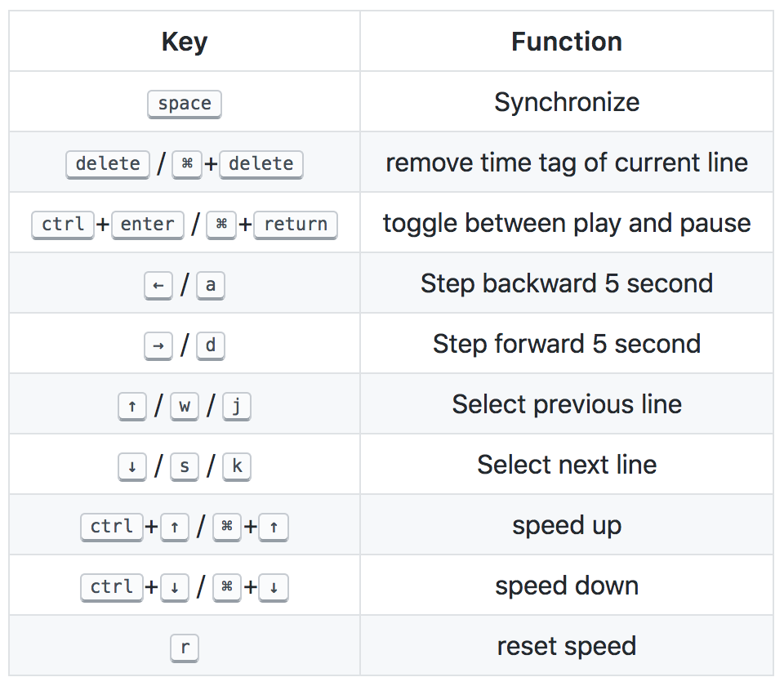Click the 'a' key badge
784x686 pixels.
click(x=211, y=285)
